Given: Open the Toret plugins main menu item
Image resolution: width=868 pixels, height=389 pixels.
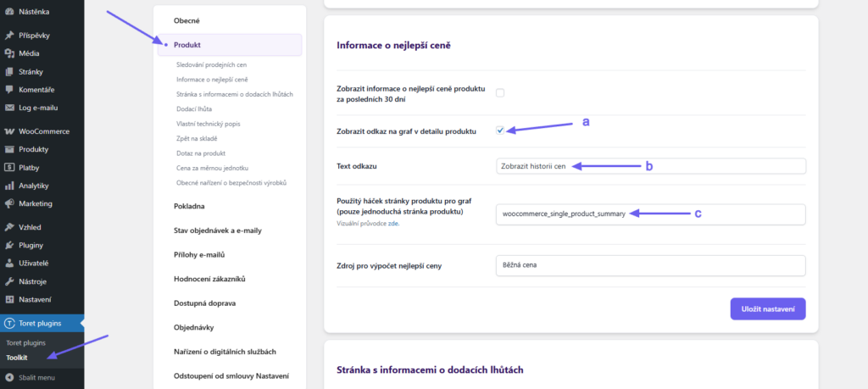Looking at the screenshot, I should pos(42,324).
